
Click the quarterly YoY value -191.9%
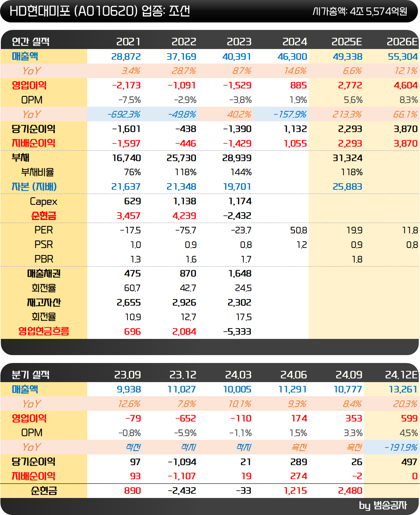tap(400, 447)
